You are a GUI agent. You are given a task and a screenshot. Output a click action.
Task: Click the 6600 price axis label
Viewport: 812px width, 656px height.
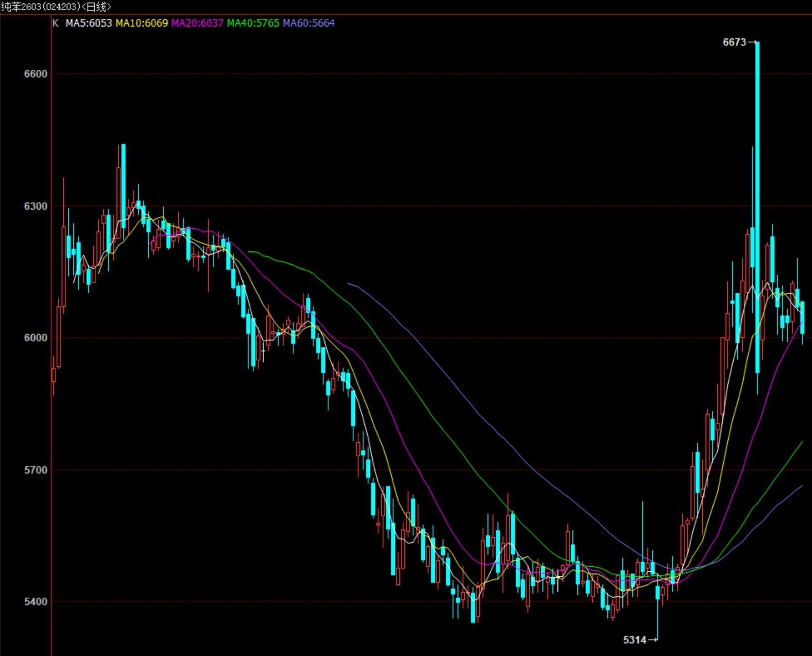pos(36,74)
